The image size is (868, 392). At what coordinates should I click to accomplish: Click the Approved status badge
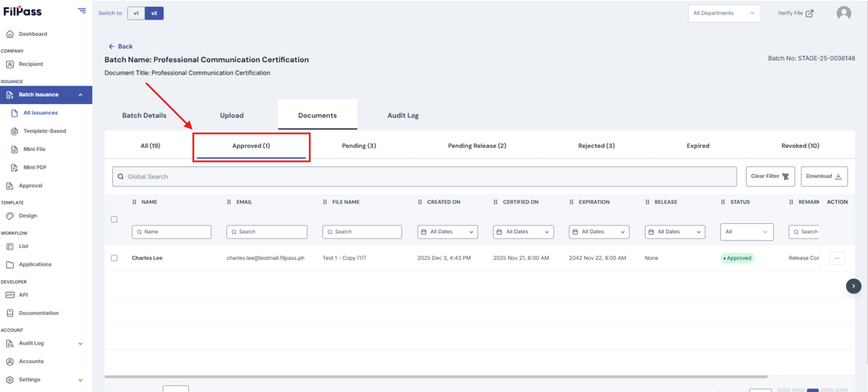[737, 258]
